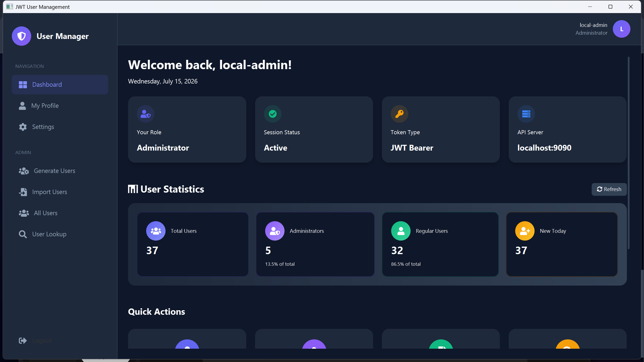Select the Your Role Administrator card
This screenshot has width=644, height=362.
point(187,129)
